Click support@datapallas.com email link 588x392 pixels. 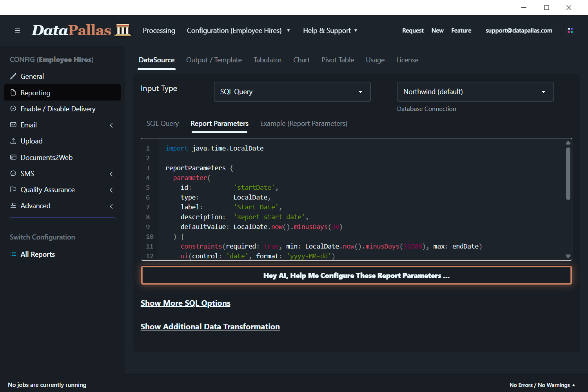click(x=519, y=31)
